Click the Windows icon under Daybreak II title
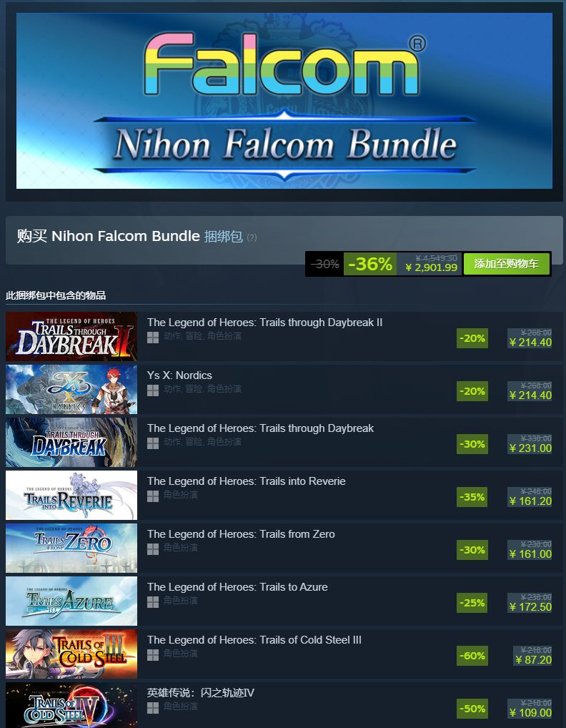The height and width of the screenshot is (728, 566). [x=153, y=338]
